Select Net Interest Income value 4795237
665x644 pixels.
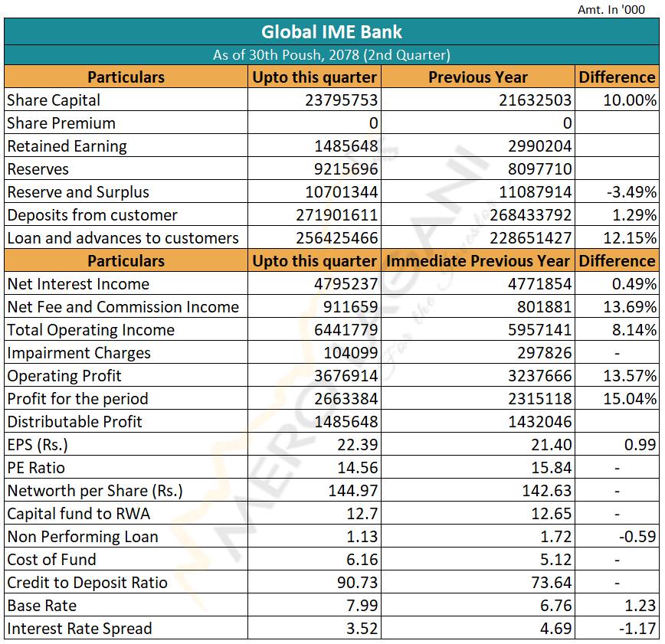[346, 284]
